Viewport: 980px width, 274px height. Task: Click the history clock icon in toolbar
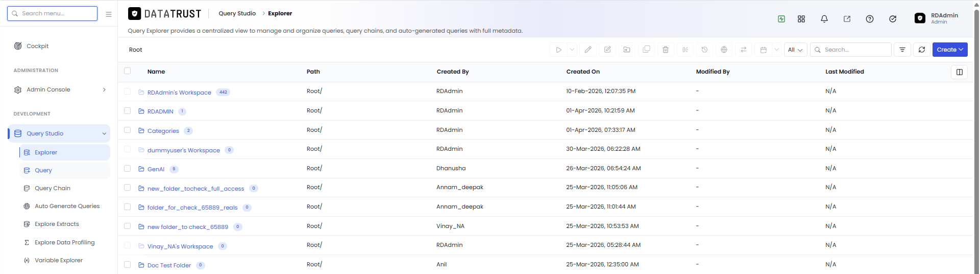pyautogui.click(x=704, y=50)
